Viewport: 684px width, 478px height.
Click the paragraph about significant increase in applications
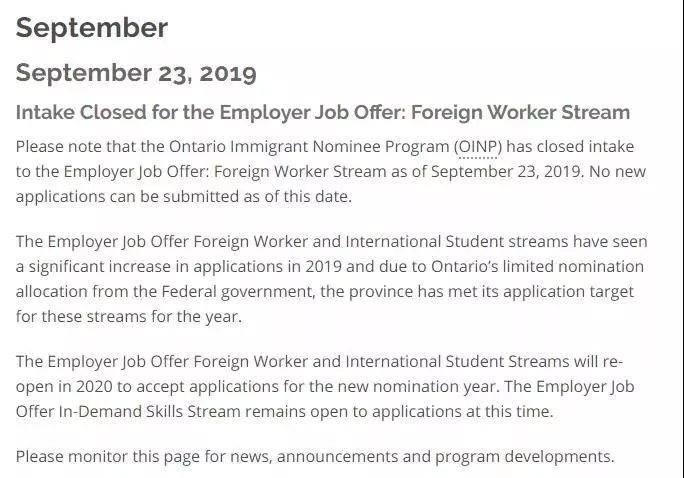tap(332, 279)
